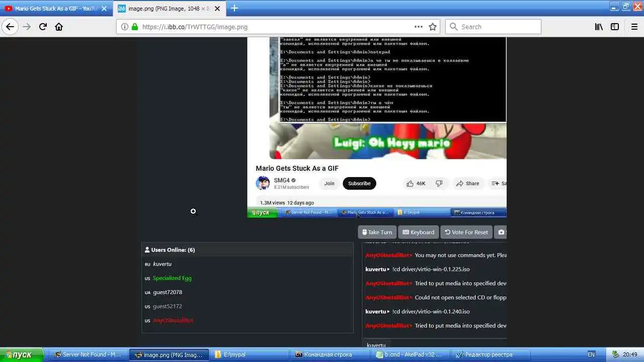The width and height of the screenshot is (644, 362).
Task: Select guest72078 in the users list
Action: tap(168, 292)
